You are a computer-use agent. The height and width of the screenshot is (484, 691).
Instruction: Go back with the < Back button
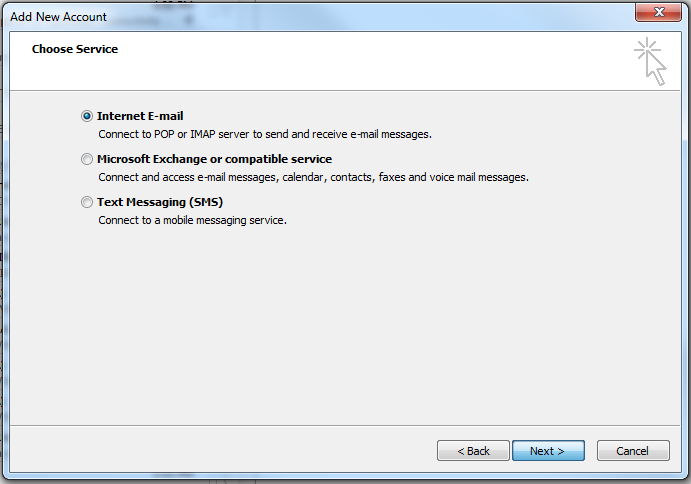point(473,450)
